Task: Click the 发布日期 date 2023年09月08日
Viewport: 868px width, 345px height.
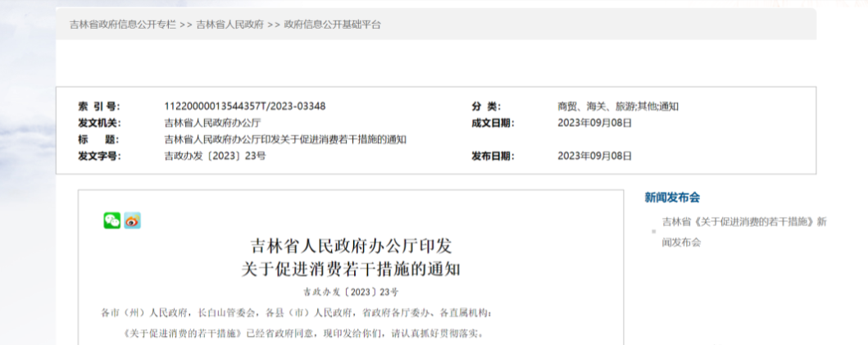Action: 594,156
